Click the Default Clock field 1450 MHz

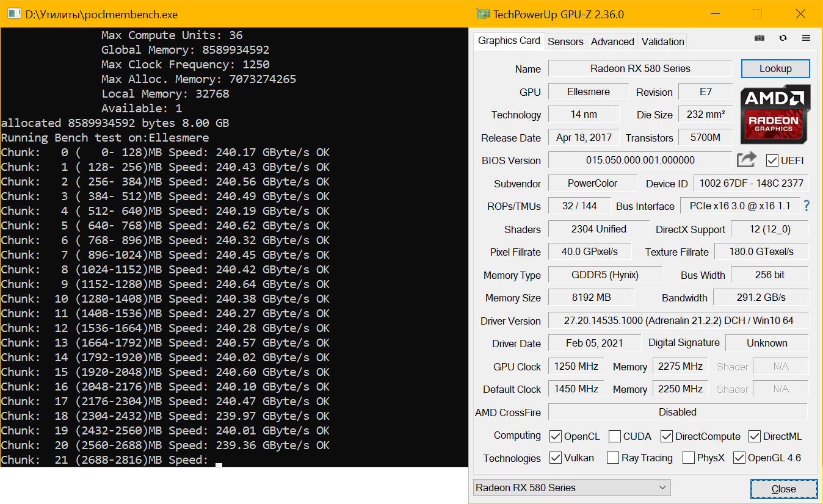click(x=576, y=389)
